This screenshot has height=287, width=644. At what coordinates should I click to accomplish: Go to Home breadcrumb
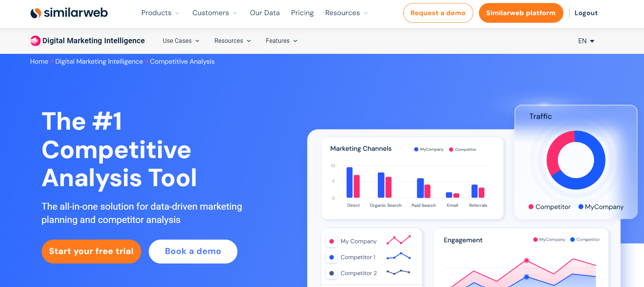(39, 61)
